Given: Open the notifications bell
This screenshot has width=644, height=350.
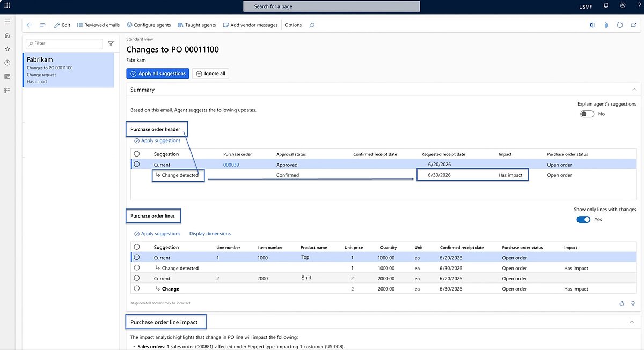Looking at the screenshot, I should point(606,5).
